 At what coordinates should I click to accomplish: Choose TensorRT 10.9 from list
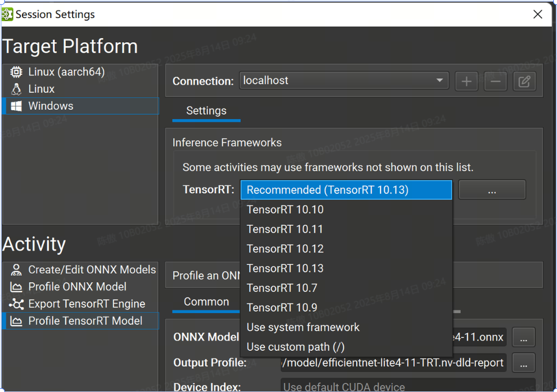point(346,307)
